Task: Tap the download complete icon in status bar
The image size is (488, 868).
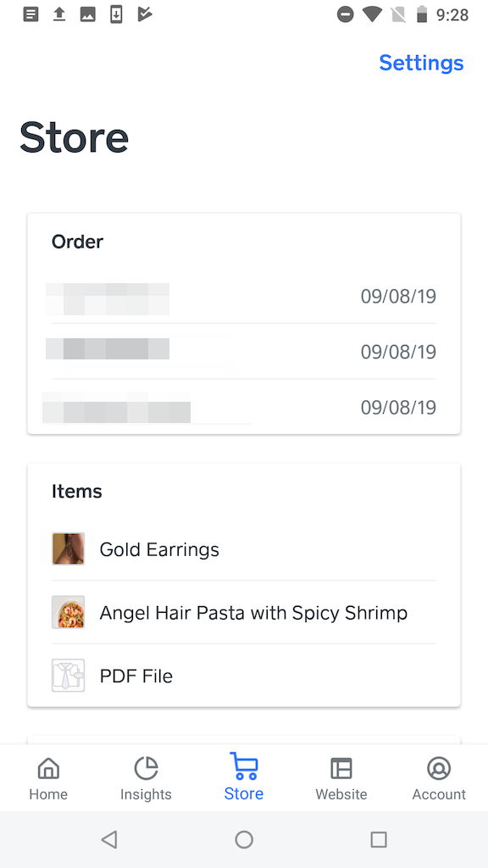Action: click(x=118, y=14)
